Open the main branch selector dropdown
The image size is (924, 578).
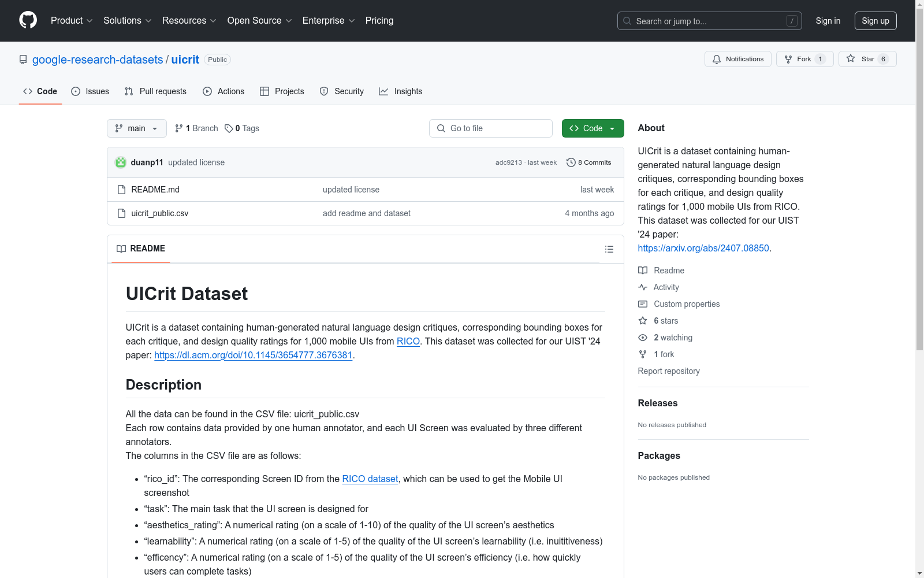point(137,128)
